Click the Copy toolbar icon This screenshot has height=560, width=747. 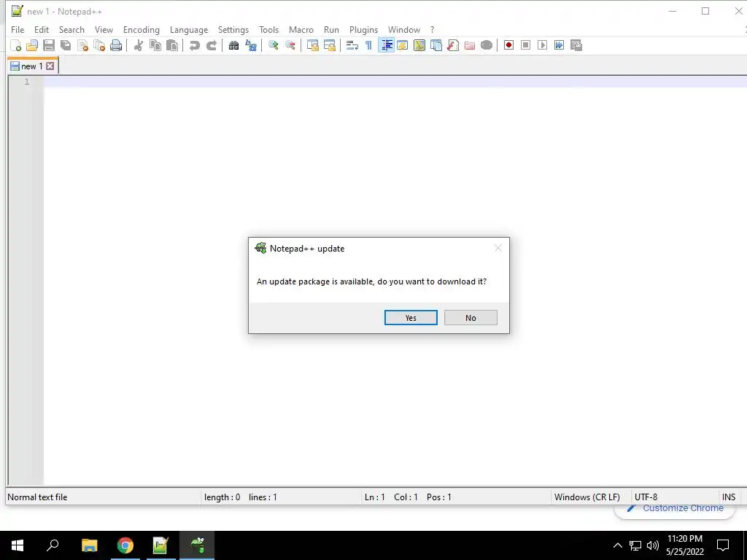pos(155,46)
